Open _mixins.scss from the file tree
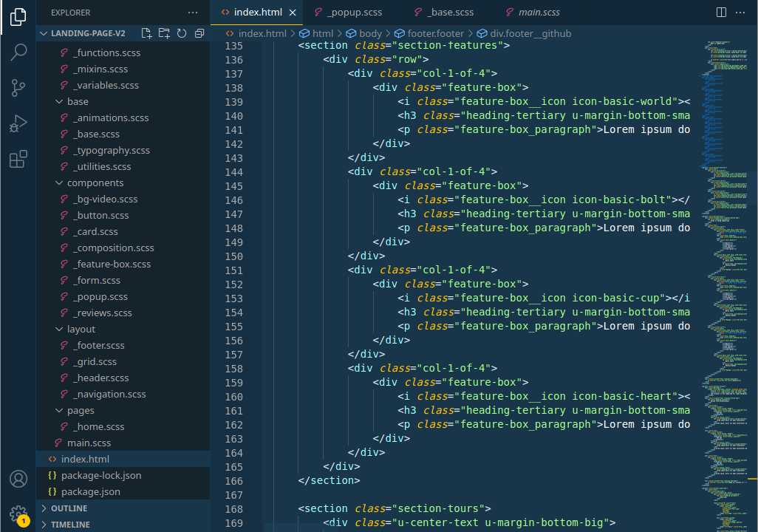The width and height of the screenshot is (758, 532). (x=123, y=69)
